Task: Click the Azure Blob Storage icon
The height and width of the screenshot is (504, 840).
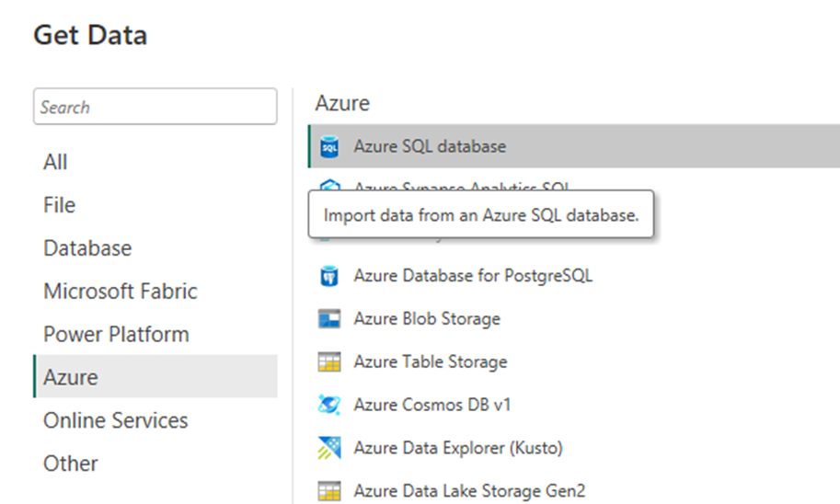Action: (328, 318)
